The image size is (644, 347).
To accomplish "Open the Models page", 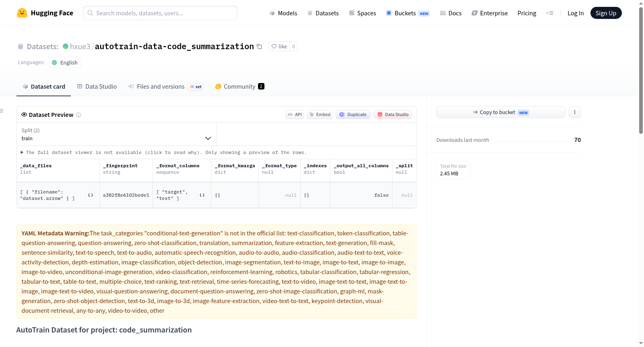I will click(x=283, y=13).
